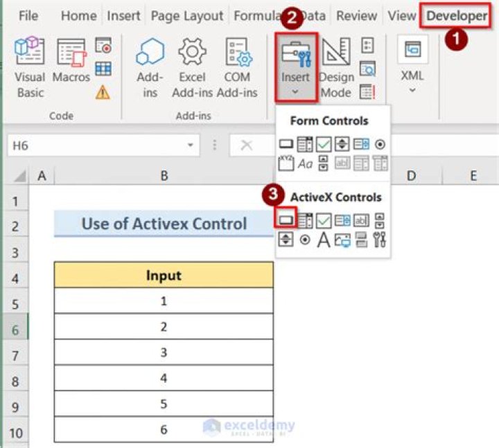Expand the Insert controls dropdown
Image resolution: width=499 pixels, height=448 pixels.
point(295,68)
